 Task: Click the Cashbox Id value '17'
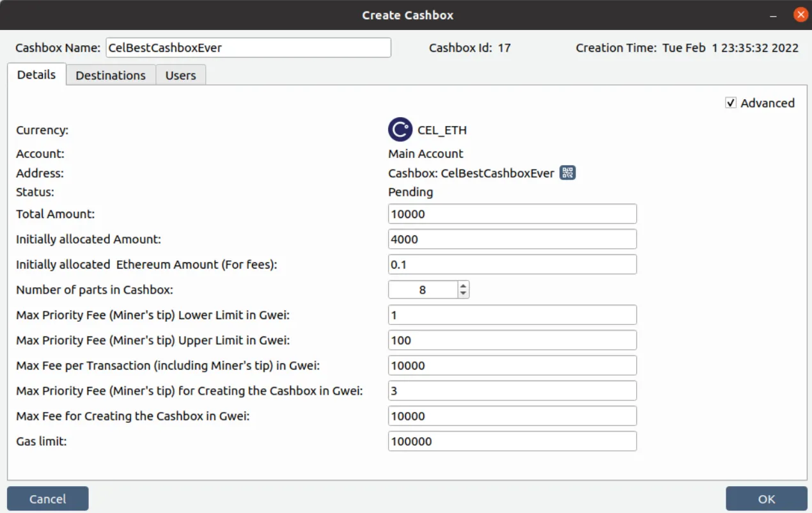tap(504, 47)
